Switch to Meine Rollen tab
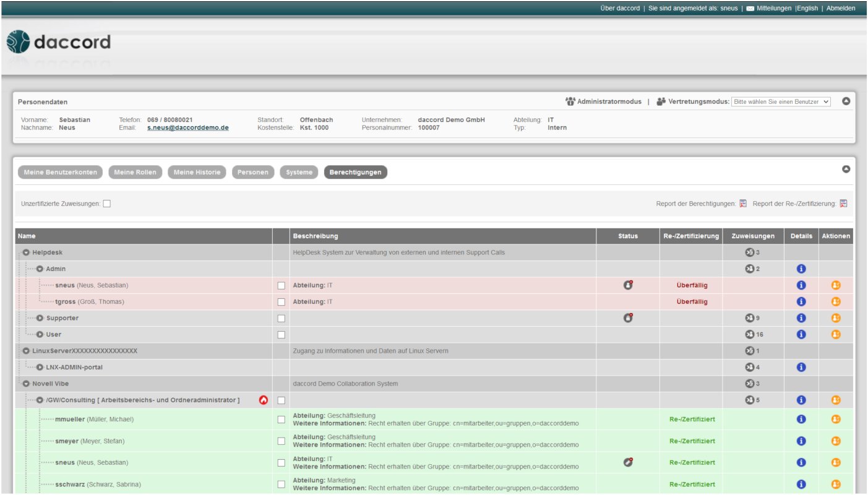Screen dimensions: 868x495 [135, 172]
